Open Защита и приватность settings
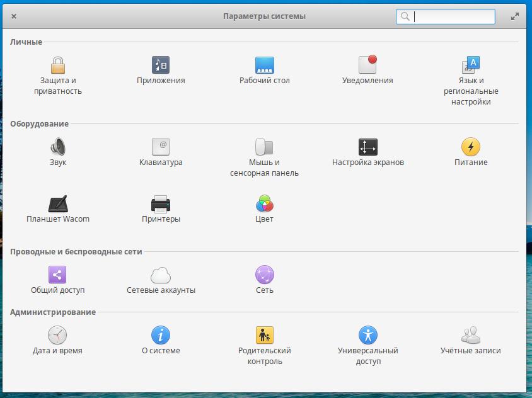This screenshot has width=532, height=398. click(58, 65)
